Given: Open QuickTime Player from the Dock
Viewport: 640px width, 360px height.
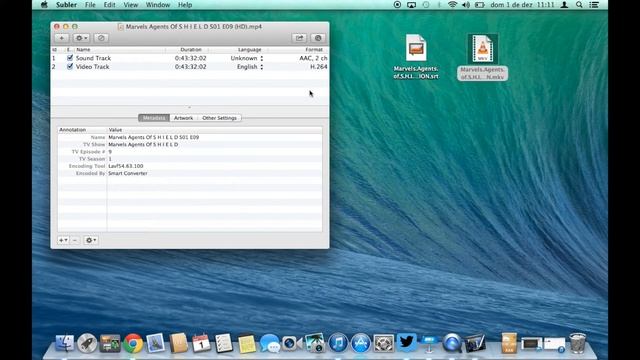Looking at the screenshot, I should 452,343.
